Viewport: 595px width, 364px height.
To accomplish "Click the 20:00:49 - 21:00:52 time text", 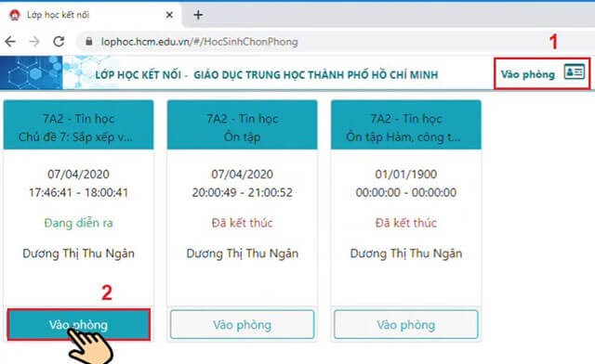I will tap(242, 192).
